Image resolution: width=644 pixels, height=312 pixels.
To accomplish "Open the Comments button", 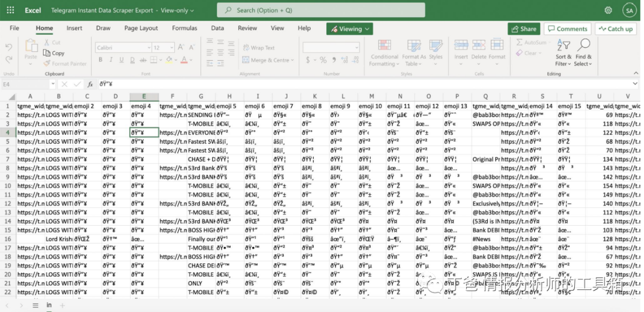I will point(568,29).
